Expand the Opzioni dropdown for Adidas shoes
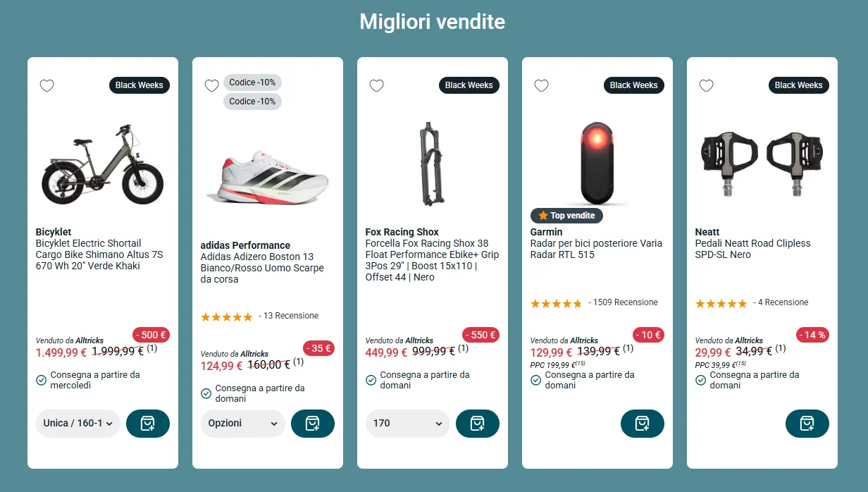The image size is (868, 492). click(x=243, y=424)
